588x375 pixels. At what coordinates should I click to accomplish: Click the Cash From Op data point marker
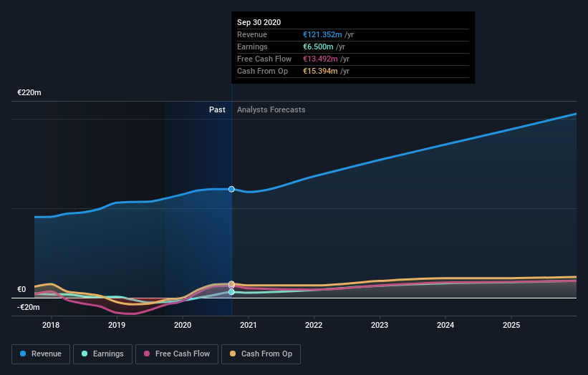[x=231, y=284]
